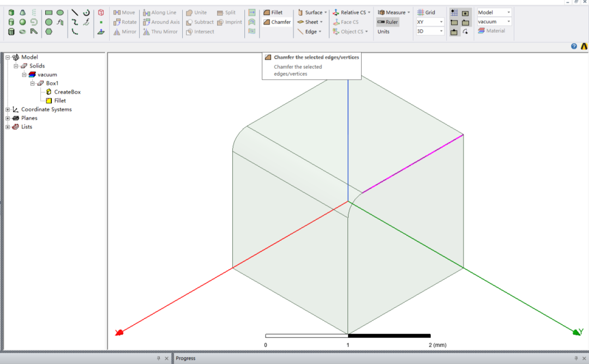Toggle the bottom-left snap mode icon
589x364 pixels.
coord(454,32)
